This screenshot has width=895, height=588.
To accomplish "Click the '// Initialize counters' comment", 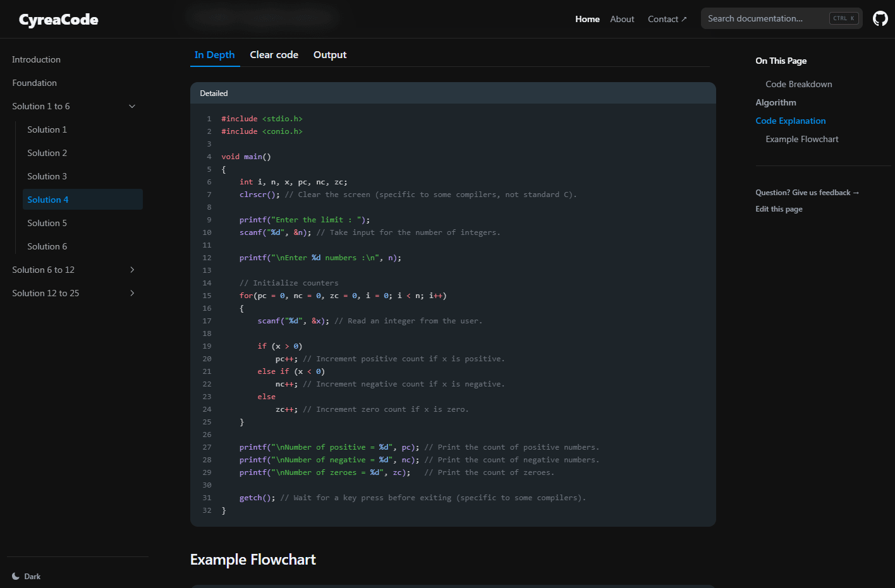I will pyautogui.click(x=289, y=283).
